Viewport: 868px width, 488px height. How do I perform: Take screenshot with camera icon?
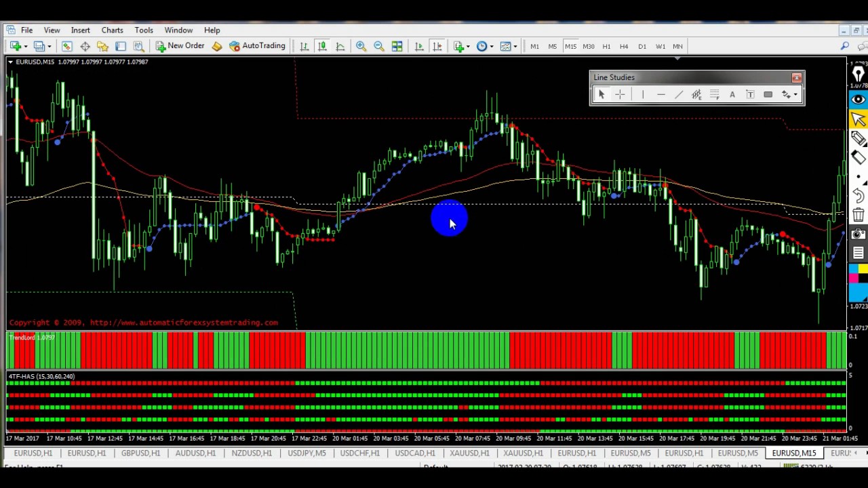tap(858, 235)
